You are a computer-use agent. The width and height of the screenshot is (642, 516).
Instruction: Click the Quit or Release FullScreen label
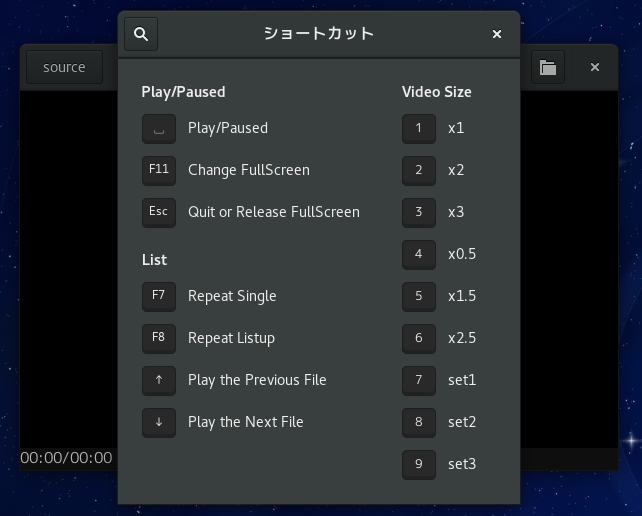(x=274, y=212)
